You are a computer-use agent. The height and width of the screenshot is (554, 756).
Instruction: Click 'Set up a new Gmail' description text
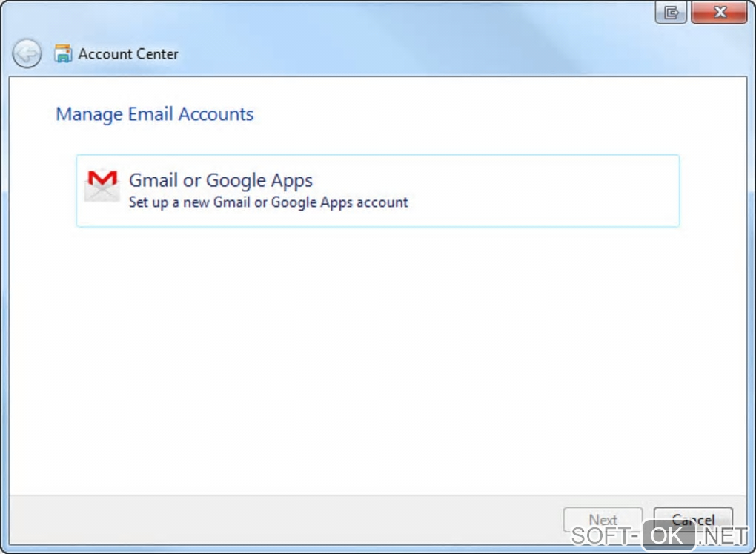(268, 202)
